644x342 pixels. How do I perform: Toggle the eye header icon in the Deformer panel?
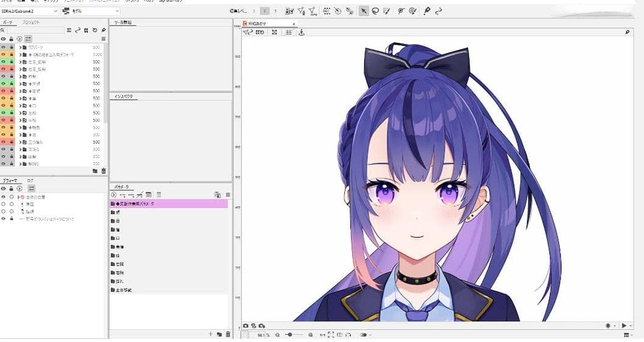3,188
